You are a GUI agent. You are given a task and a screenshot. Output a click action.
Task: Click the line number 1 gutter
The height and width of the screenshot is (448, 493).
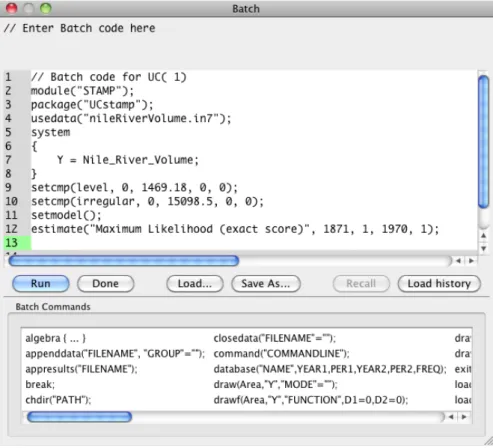(8, 77)
